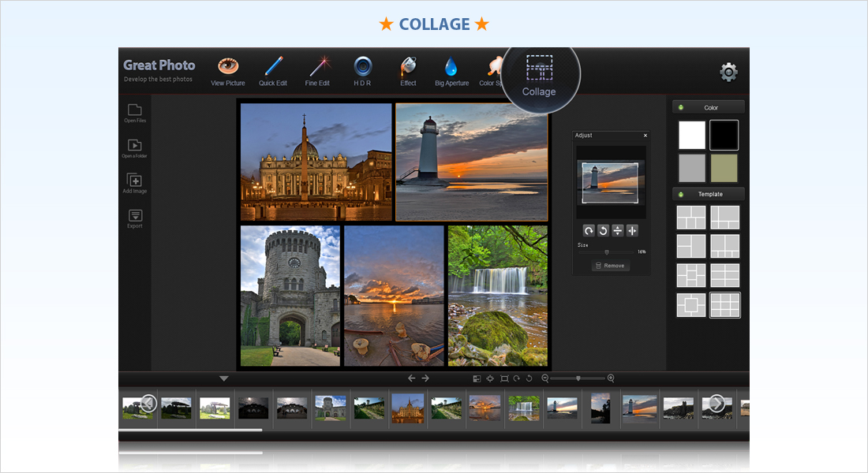Select second-row right template layout
This screenshot has width=868, height=473.
coord(724,246)
